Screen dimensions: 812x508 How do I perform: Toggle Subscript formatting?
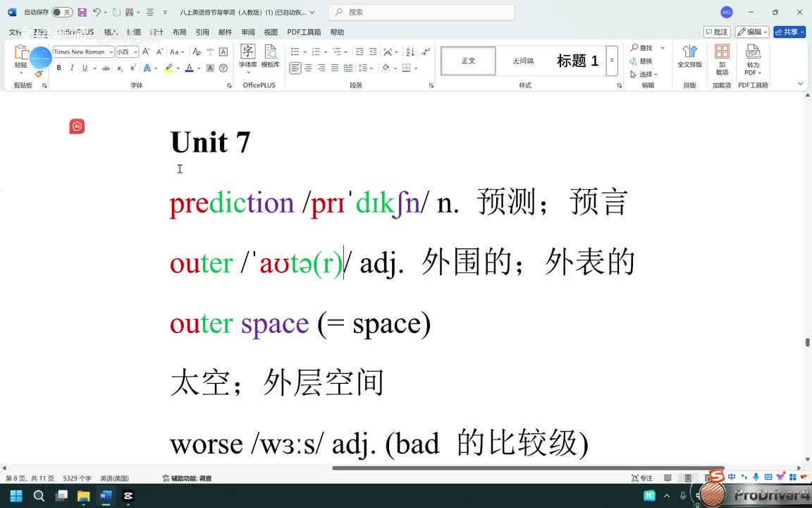[x=120, y=68]
